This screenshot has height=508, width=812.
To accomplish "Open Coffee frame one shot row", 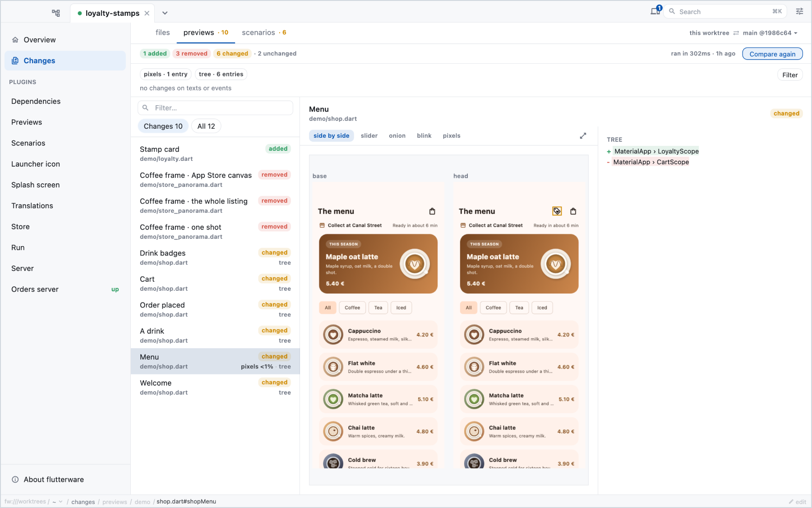I will [215, 232].
